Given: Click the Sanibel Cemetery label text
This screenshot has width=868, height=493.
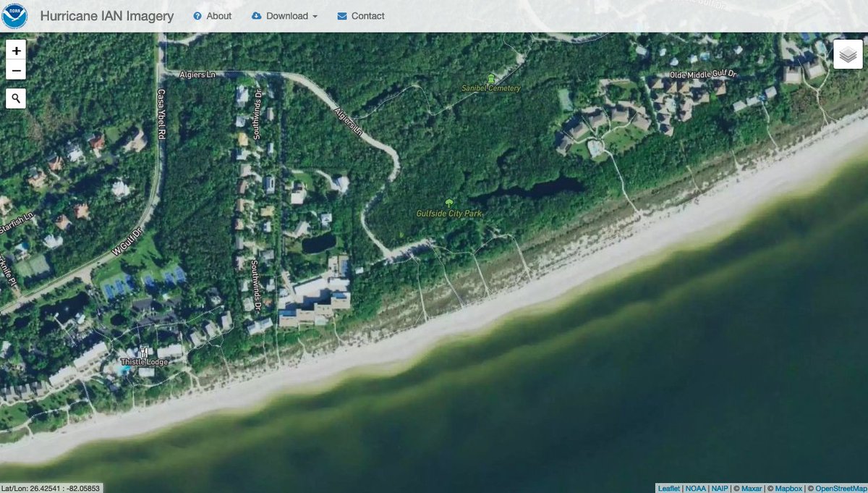Looking at the screenshot, I should pos(491,88).
